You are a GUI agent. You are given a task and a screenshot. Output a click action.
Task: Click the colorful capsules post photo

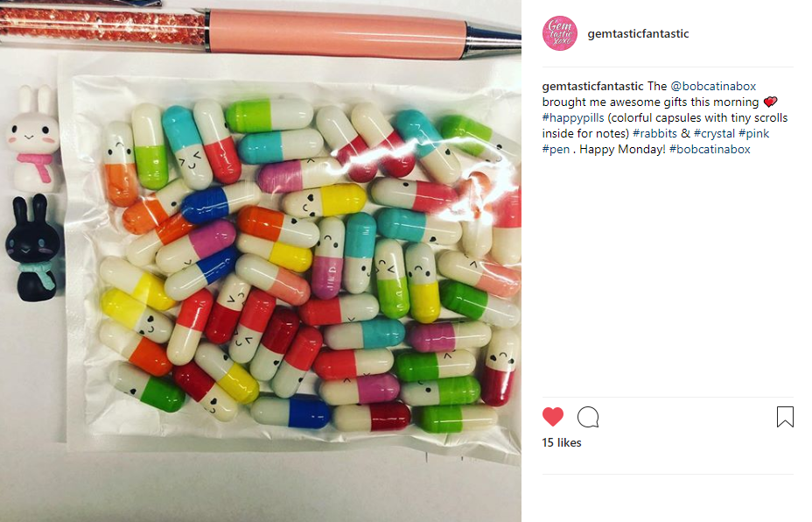[x=261, y=261]
